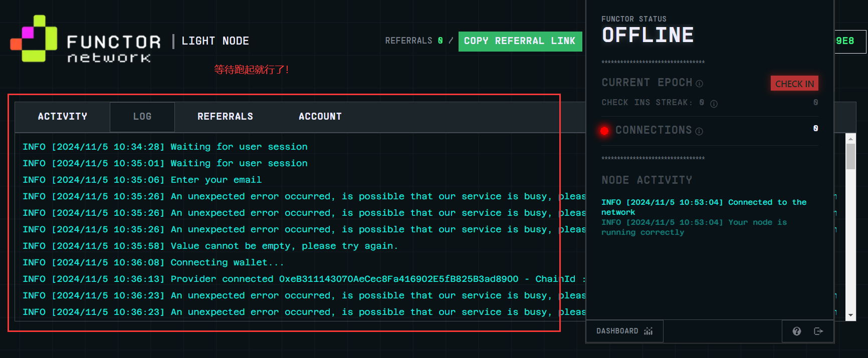Click the scrollbar up arrow
This screenshot has width=868, height=358.
(850, 138)
